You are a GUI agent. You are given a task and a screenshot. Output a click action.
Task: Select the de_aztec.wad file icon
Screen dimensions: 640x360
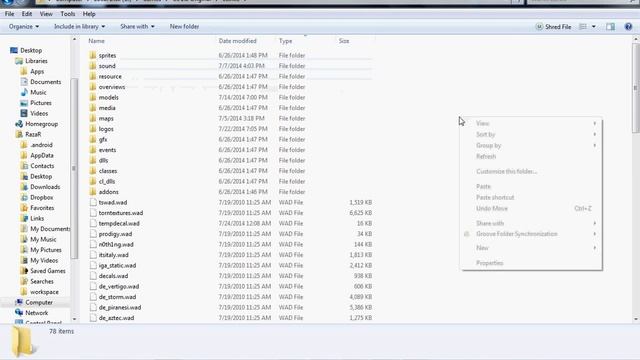(x=93, y=318)
